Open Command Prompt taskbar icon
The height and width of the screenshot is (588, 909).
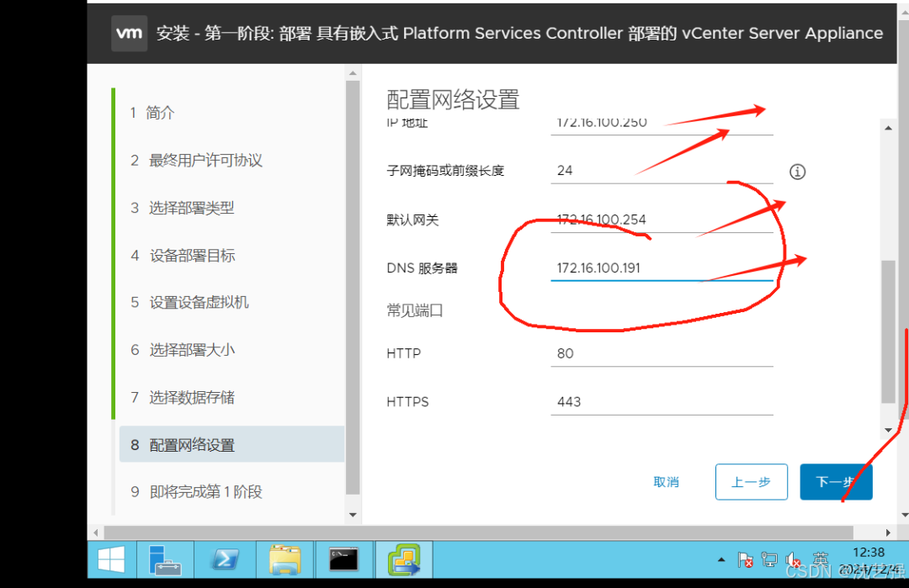[343, 560]
